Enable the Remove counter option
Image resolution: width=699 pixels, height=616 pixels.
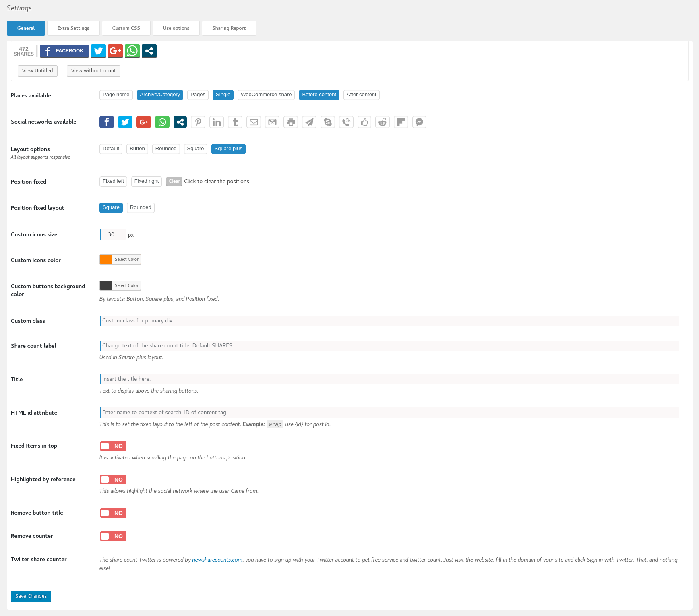[113, 536]
